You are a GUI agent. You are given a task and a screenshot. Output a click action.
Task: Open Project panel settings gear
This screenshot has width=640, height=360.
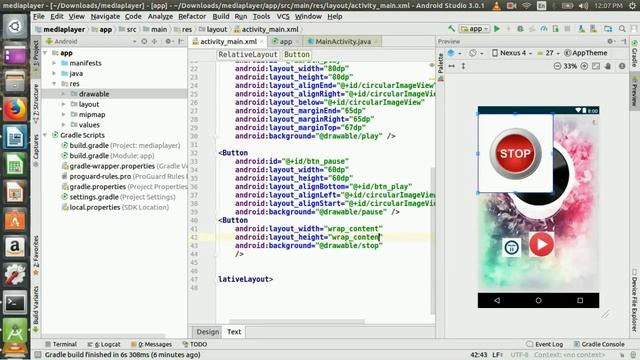point(168,41)
